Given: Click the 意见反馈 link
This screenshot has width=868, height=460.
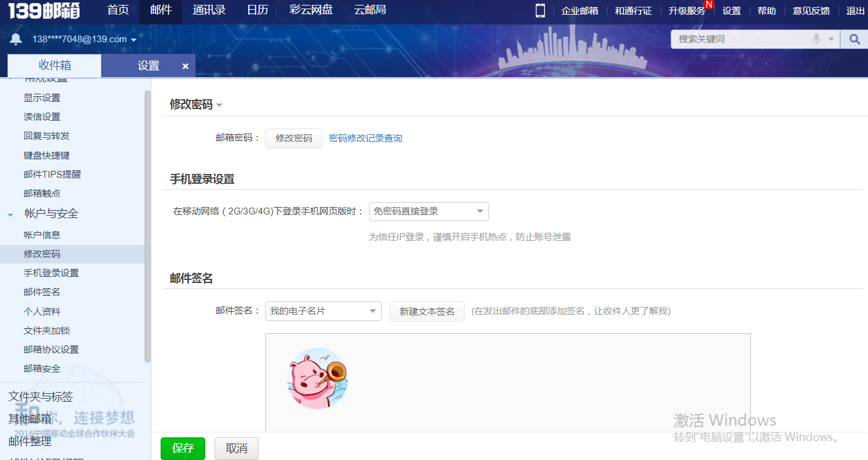Looking at the screenshot, I should [811, 11].
